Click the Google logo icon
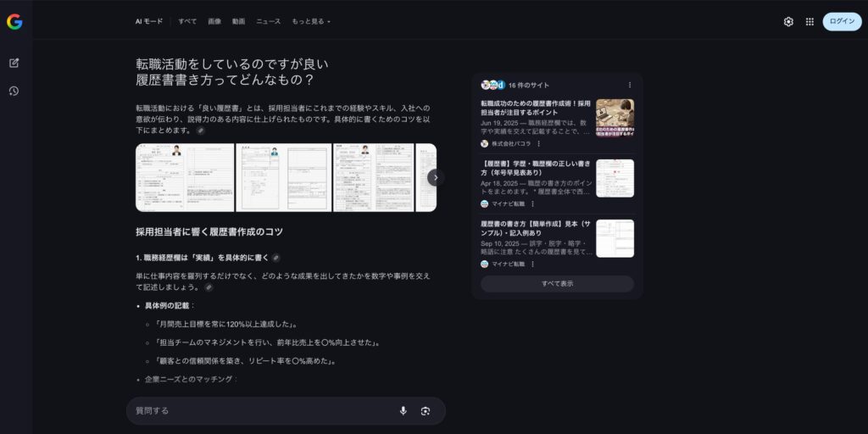 tap(14, 22)
